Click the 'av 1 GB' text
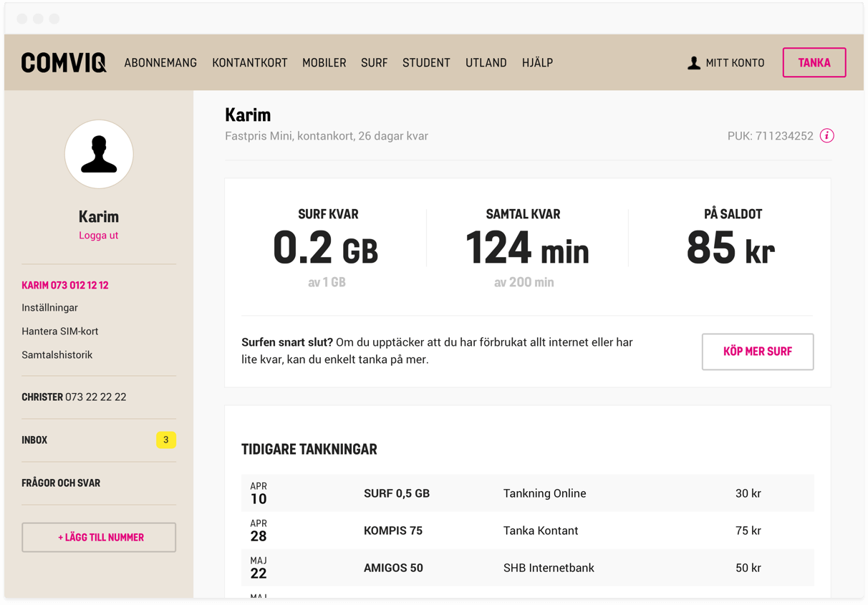 pyautogui.click(x=327, y=282)
